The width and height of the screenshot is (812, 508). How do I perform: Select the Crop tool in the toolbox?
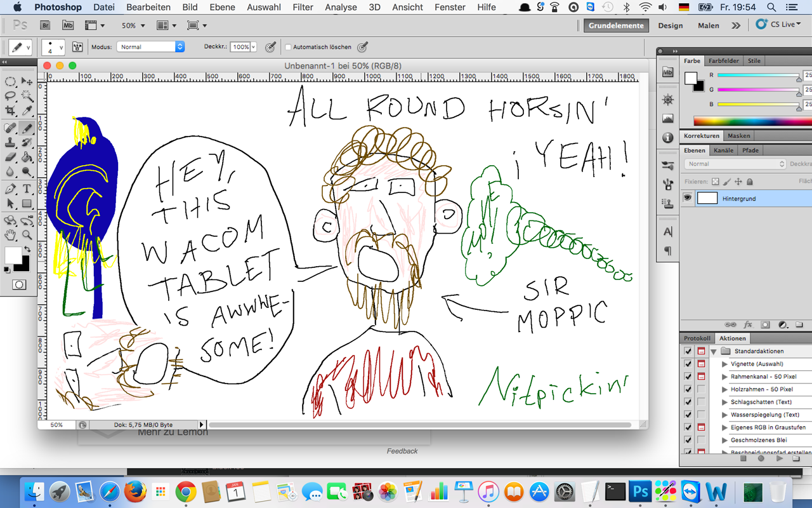point(10,111)
